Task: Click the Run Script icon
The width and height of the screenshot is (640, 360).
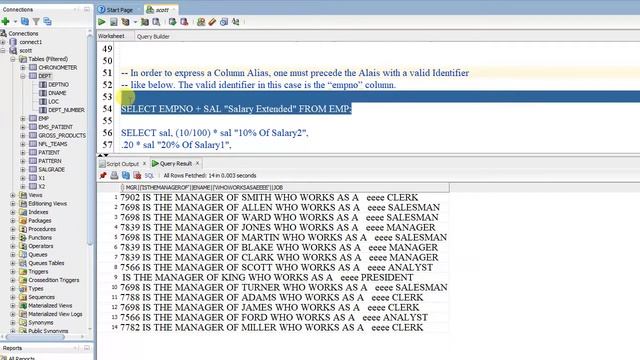Action: pos(113,22)
